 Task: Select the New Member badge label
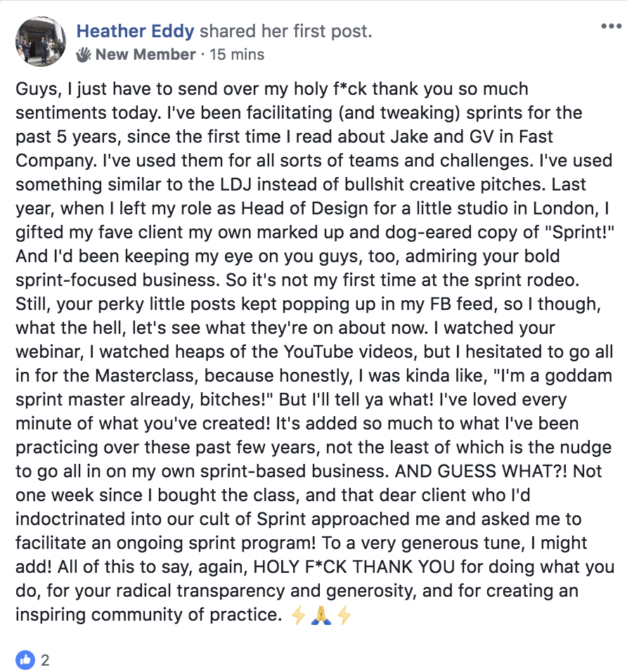[x=146, y=54]
